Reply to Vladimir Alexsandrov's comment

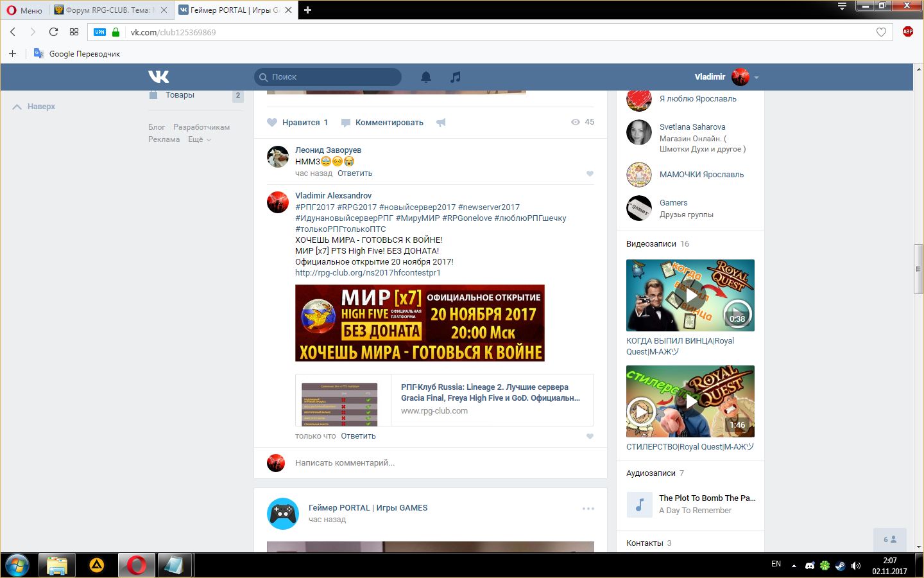pyautogui.click(x=358, y=436)
